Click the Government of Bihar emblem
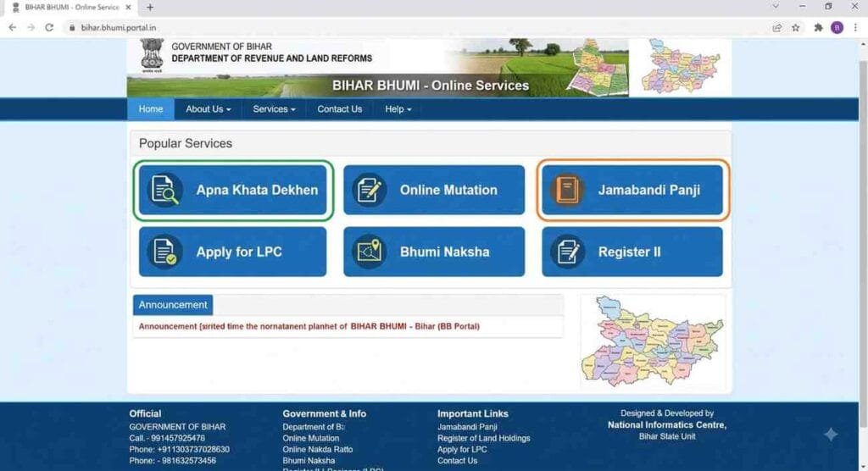The width and height of the screenshot is (868, 471). pos(152,56)
